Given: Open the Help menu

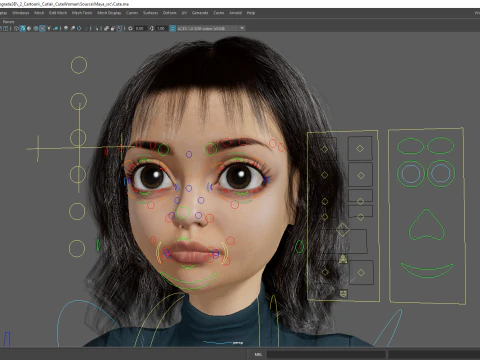Looking at the screenshot, I should tap(251, 13).
